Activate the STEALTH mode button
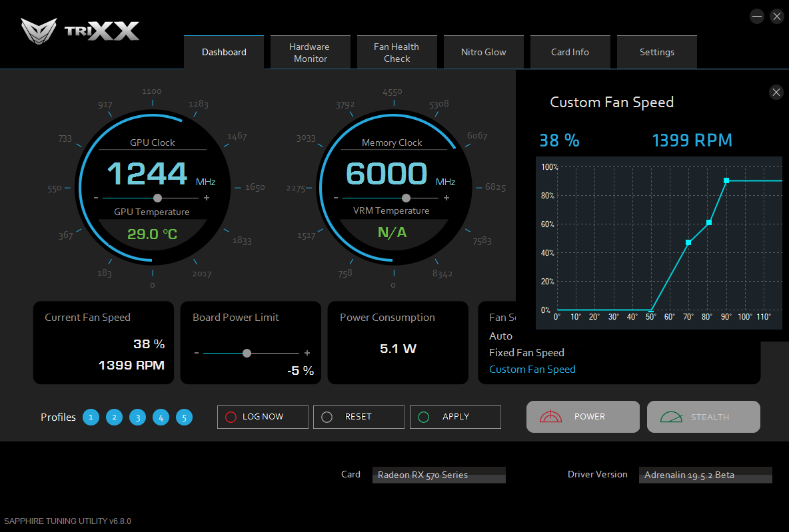Viewport: 789px width, 532px height. [x=704, y=416]
